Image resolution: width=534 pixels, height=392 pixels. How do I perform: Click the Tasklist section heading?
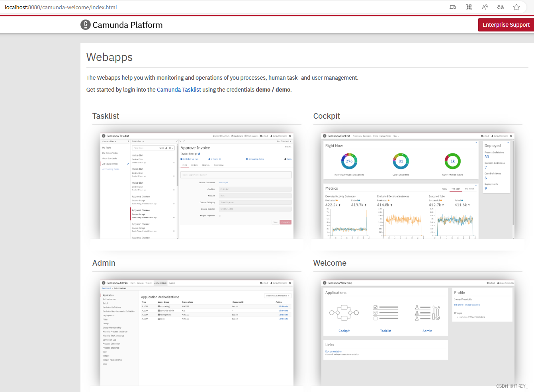click(106, 116)
